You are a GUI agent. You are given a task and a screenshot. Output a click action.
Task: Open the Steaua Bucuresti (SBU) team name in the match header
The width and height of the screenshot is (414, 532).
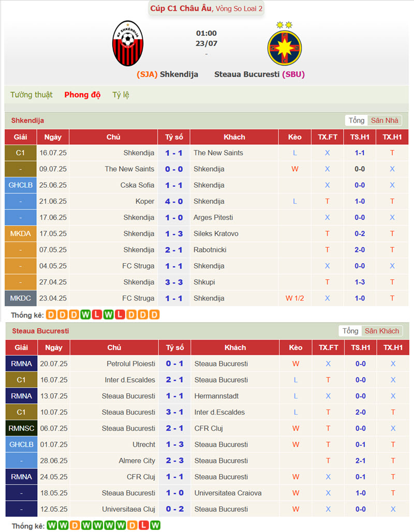[259, 74]
